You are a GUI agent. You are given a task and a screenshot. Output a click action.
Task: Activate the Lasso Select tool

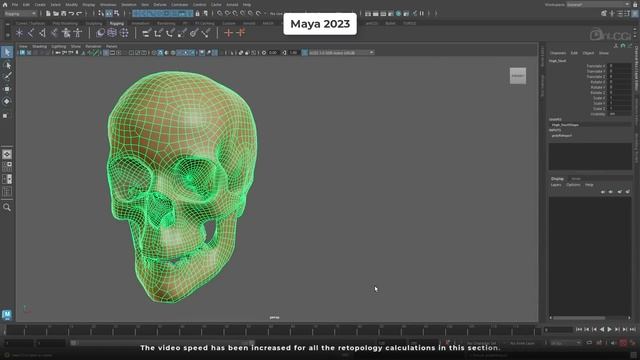point(7,64)
